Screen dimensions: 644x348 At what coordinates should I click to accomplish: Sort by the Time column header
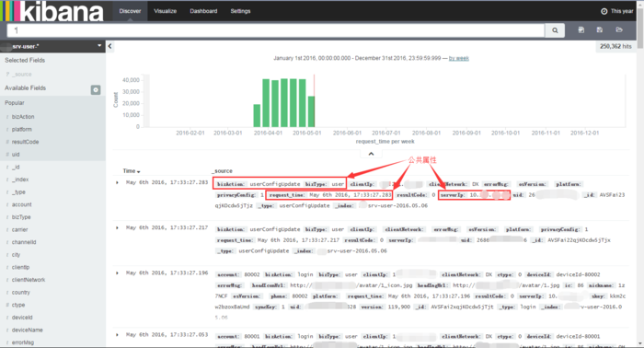click(132, 171)
